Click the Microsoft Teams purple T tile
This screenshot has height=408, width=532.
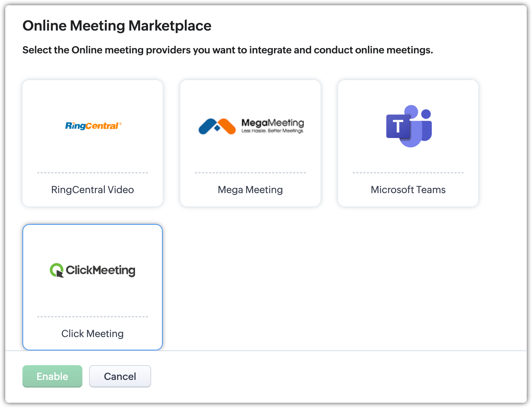[x=398, y=126]
